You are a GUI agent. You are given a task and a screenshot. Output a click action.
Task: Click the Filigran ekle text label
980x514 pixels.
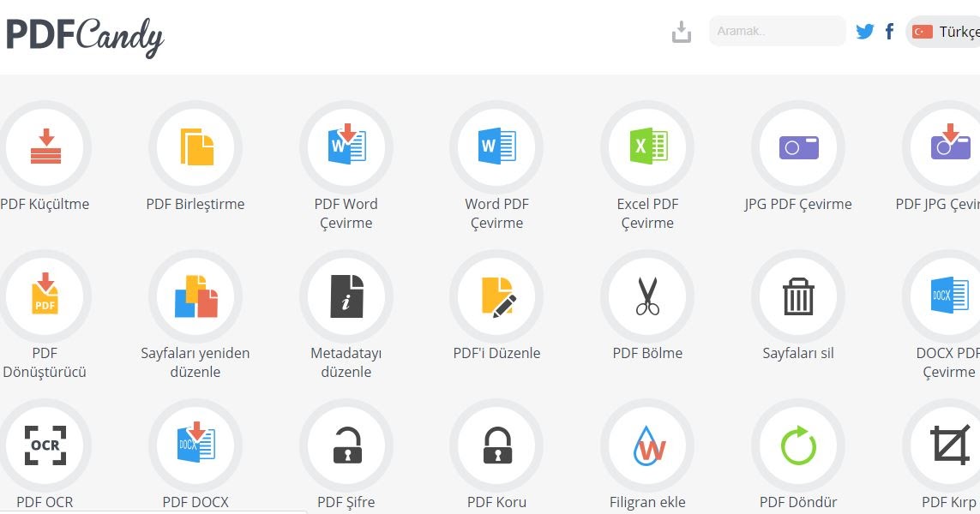coord(647,502)
